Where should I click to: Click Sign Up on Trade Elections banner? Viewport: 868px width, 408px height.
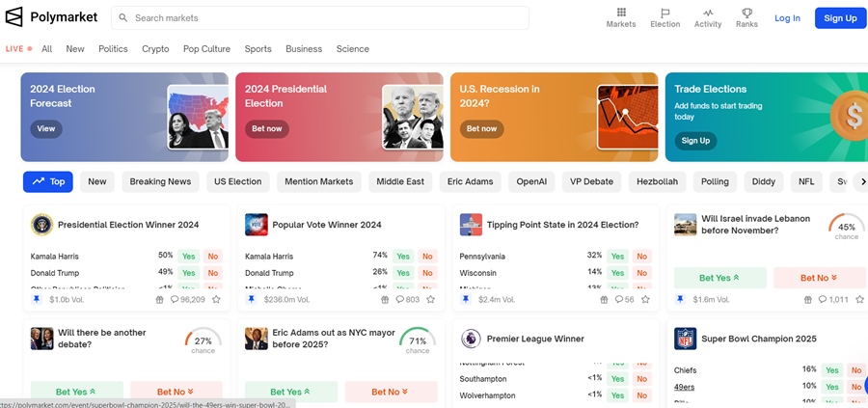point(695,141)
